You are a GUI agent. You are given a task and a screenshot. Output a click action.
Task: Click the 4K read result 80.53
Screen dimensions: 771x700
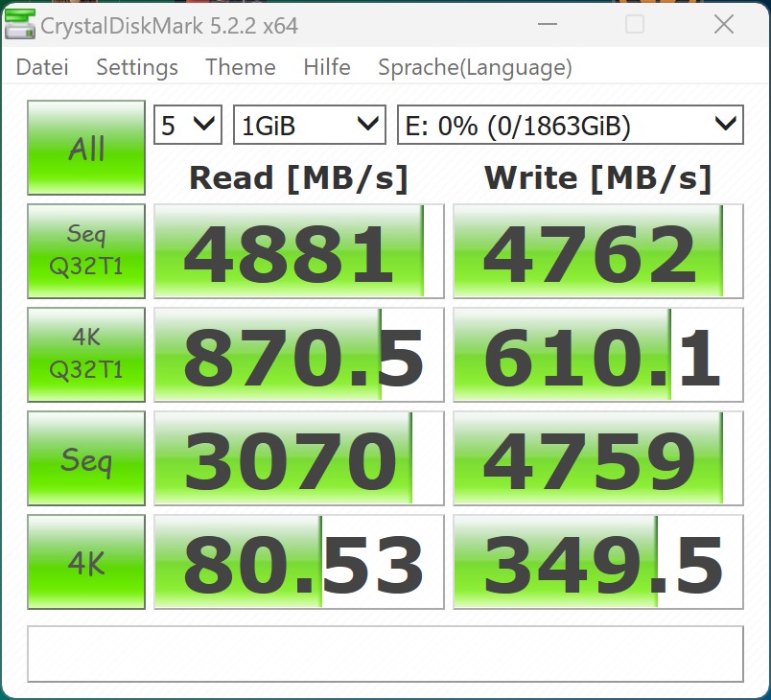coord(299,562)
